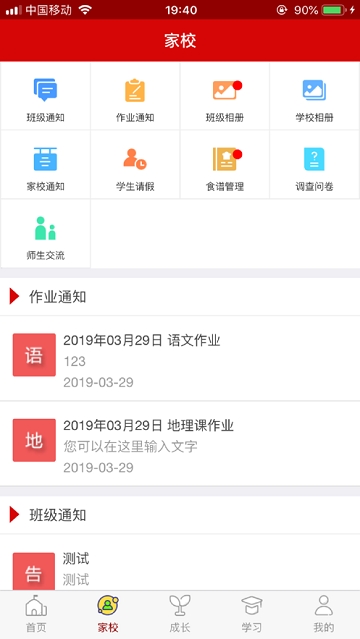Screen dimensions: 360x639
Task: Switch to the 学习 tab label
Action: tap(252, 627)
